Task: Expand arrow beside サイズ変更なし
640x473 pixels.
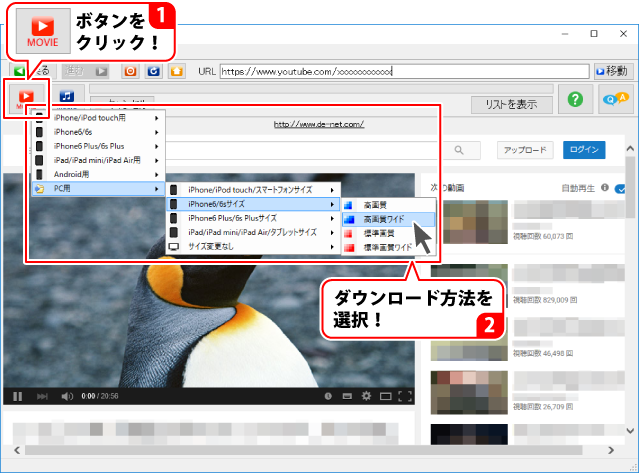Action: [x=332, y=247]
